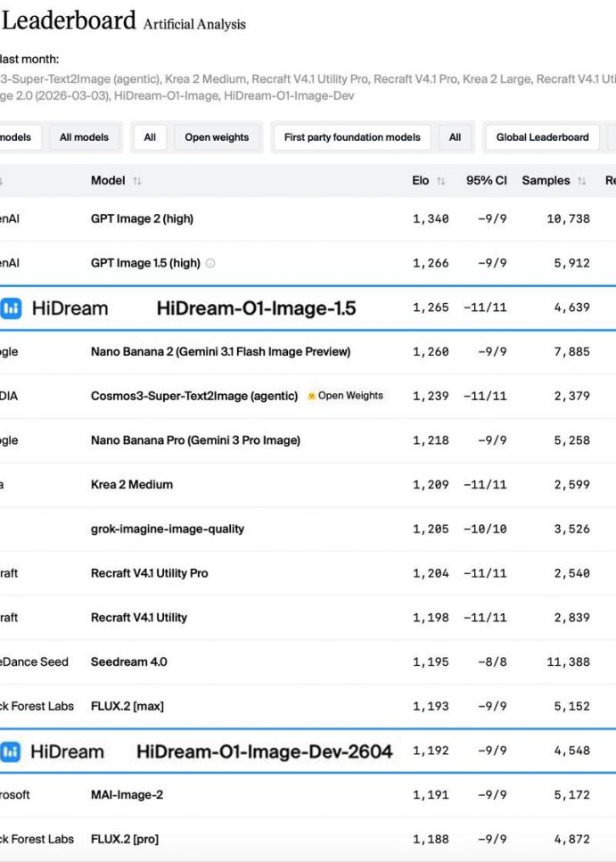Open grok-imagine-image-quality model entry
Viewport: 616px width, 862px height.
168,529
